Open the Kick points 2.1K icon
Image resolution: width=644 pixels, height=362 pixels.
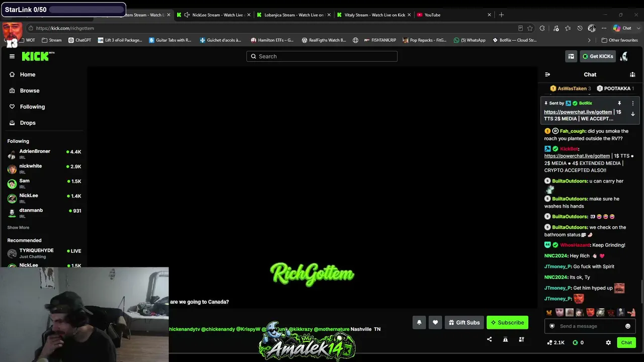click(555, 342)
